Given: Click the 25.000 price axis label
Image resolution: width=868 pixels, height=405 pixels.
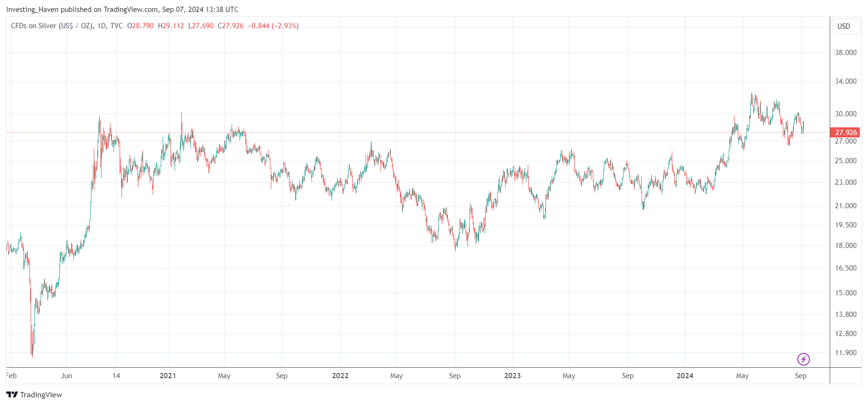Looking at the screenshot, I should 846,161.
